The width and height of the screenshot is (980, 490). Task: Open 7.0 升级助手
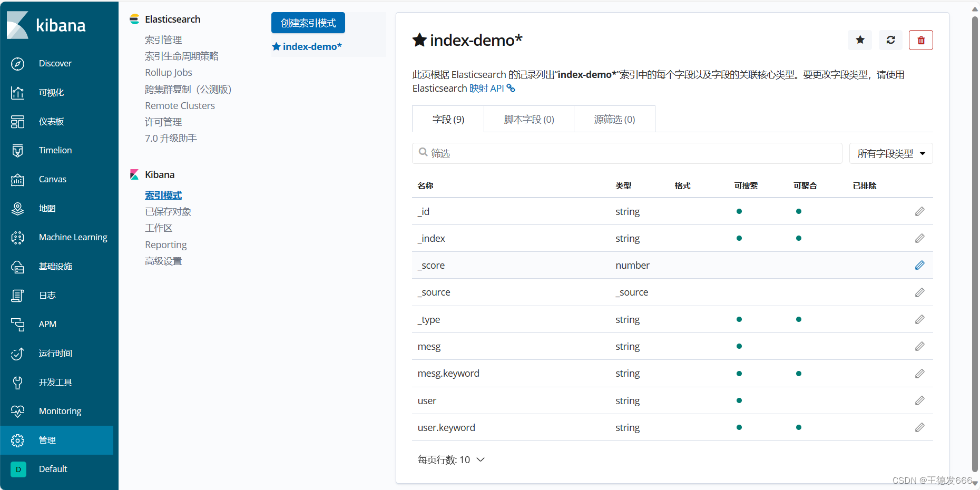pyautogui.click(x=171, y=138)
